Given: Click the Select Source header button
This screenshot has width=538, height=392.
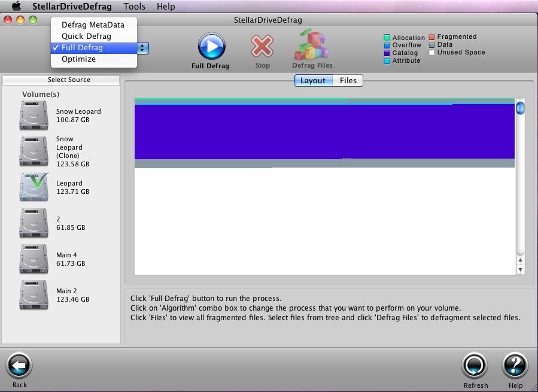Looking at the screenshot, I should tap(61, 80).
